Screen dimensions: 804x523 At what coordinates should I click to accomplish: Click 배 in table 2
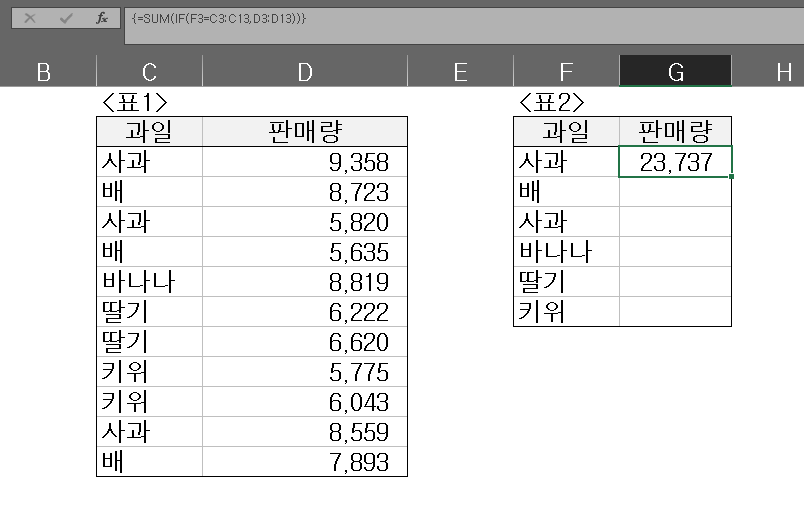[x=566, y=192]
